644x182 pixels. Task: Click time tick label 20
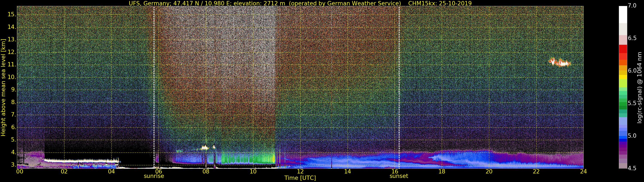coord(489,172)
